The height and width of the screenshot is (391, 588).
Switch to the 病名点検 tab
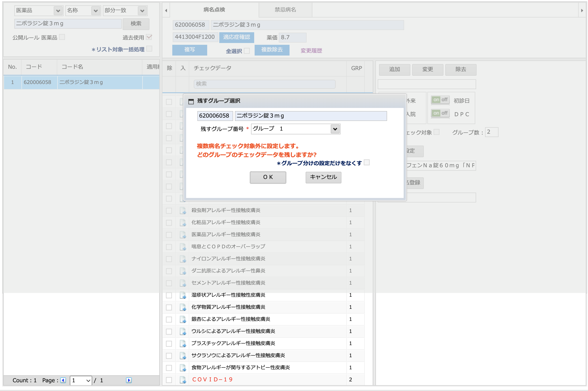click(x=214, y=10)
